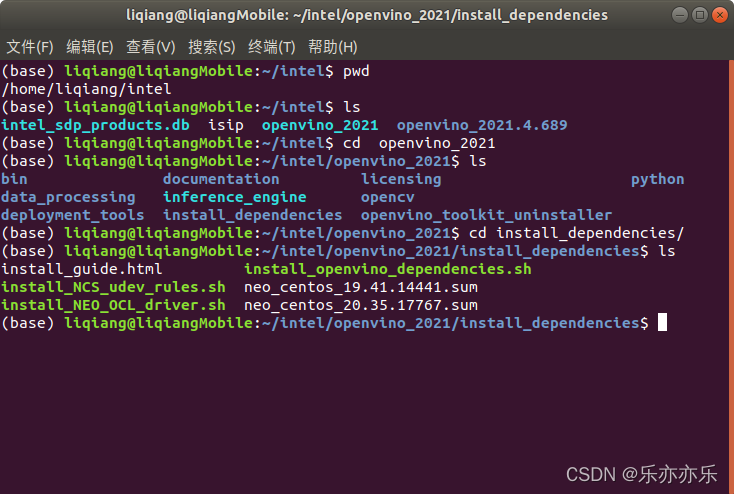The image size is (734, 494).
Task: Click intel_sdp_products.db in the listing
Action: pos(95,125)
